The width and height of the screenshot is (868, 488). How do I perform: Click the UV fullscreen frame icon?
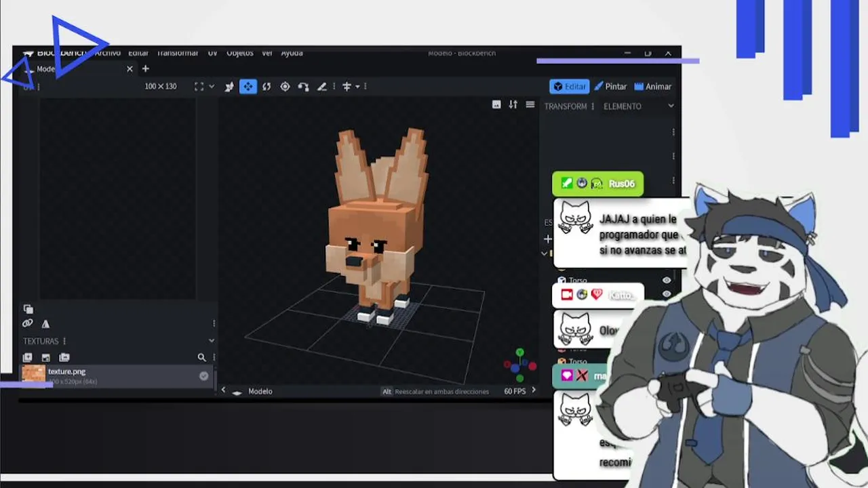[199, 86]
